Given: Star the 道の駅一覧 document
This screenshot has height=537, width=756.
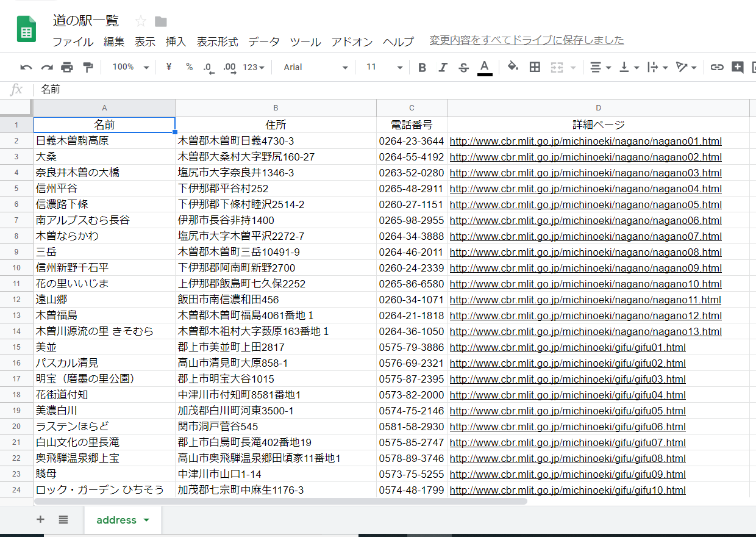Looking at the screenshot, I should [x=141, y=21].
